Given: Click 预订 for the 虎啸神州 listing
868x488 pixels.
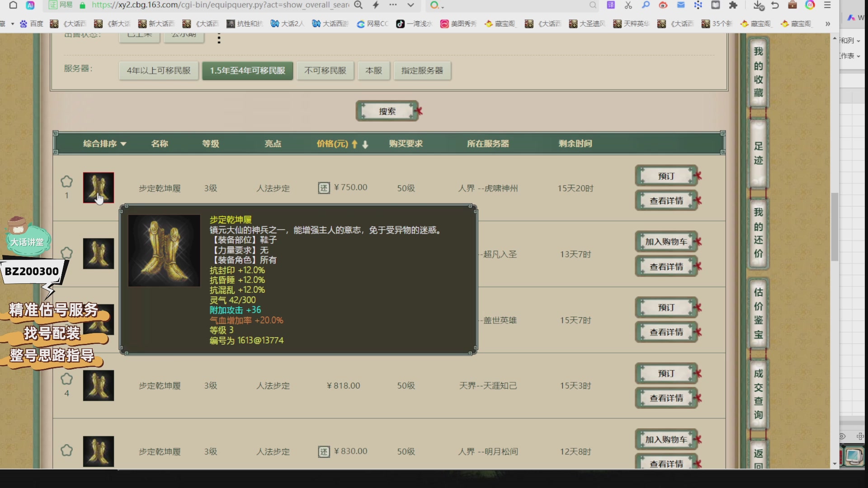Looking at the screenshot, I should pos(666,176).
